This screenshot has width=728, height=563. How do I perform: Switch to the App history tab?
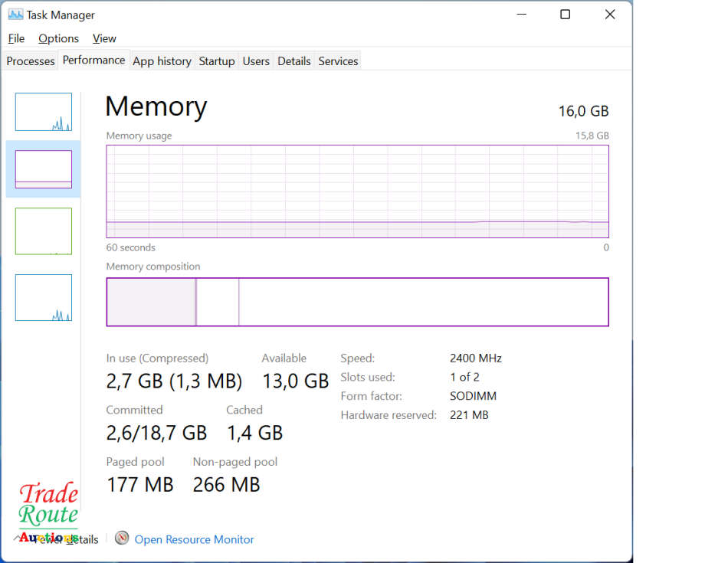tap(162, 61)
